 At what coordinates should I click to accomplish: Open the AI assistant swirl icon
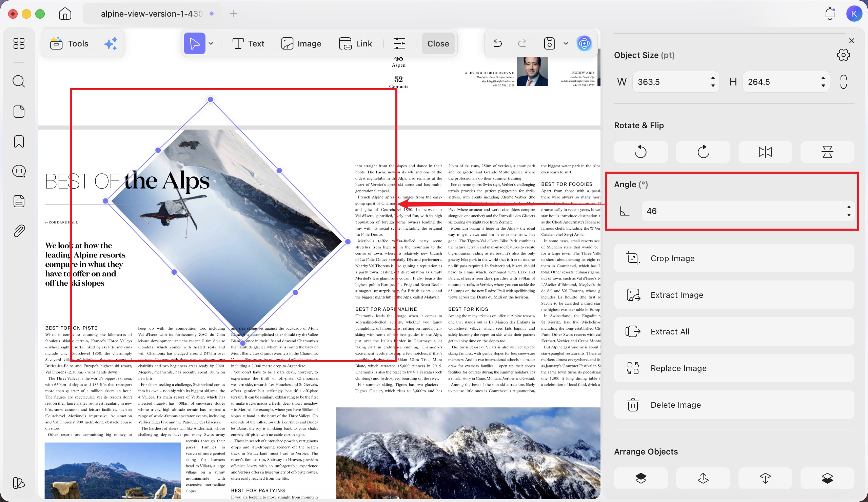pos(584,43)
